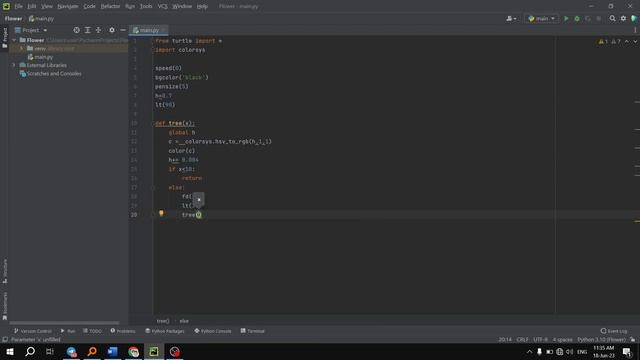This screenshot has height=360, width=640.
Task: Open the Code menu
Action: tap(89, 7)
